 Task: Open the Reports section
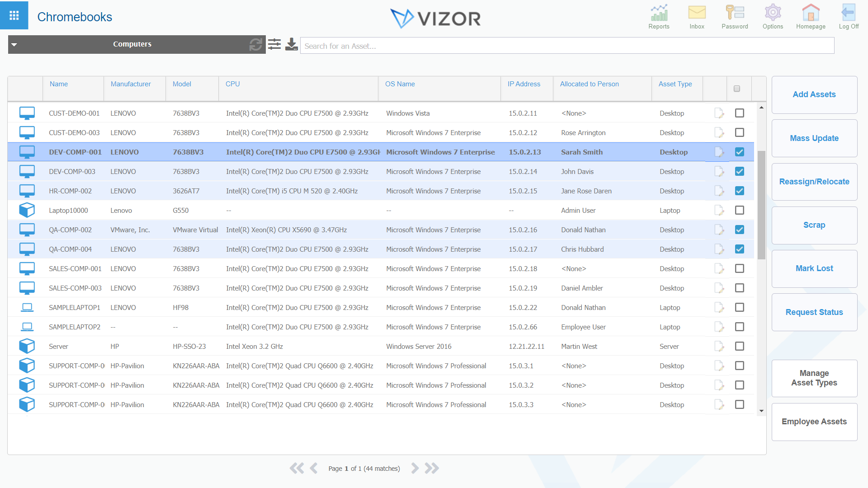coord(659,17)
